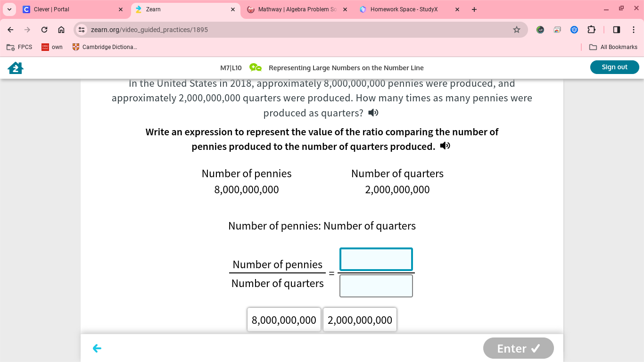Click the Sign out button

pos(615,67)
